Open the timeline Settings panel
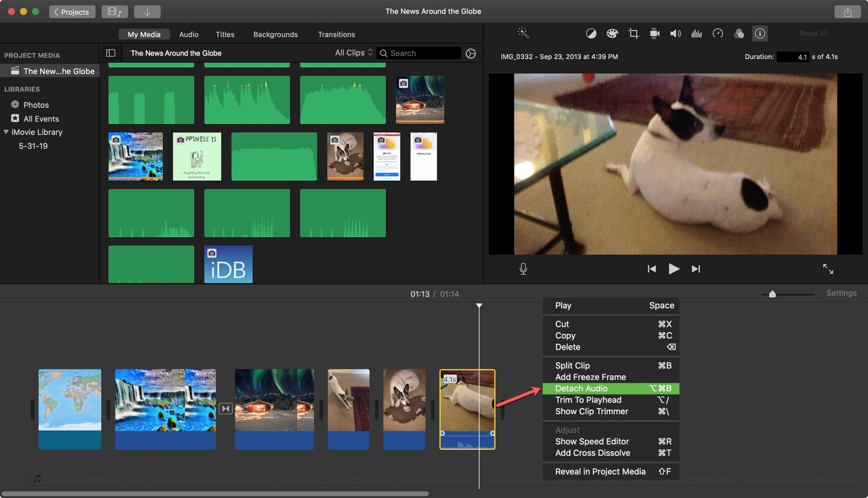 point(841,293)
